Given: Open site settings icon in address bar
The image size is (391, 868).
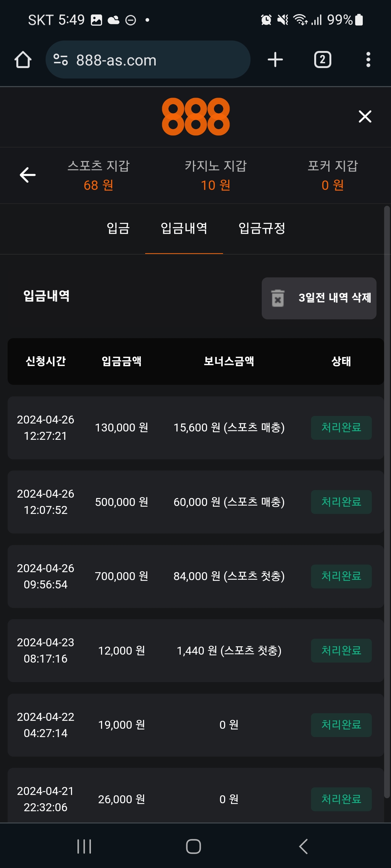Looking at the screenshot, I should tap(60, 60).
